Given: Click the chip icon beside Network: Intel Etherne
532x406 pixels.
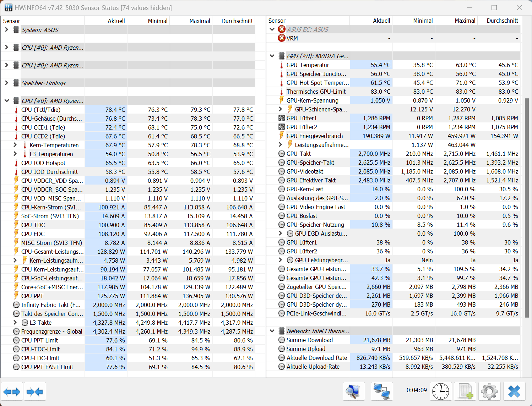Looking at the screenshot, I should (282, 331).
